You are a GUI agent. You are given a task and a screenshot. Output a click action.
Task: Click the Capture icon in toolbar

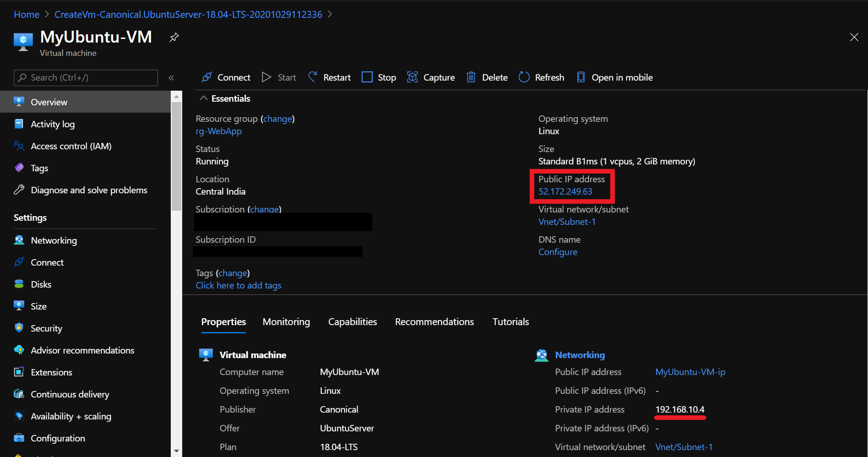pos(412,77)
